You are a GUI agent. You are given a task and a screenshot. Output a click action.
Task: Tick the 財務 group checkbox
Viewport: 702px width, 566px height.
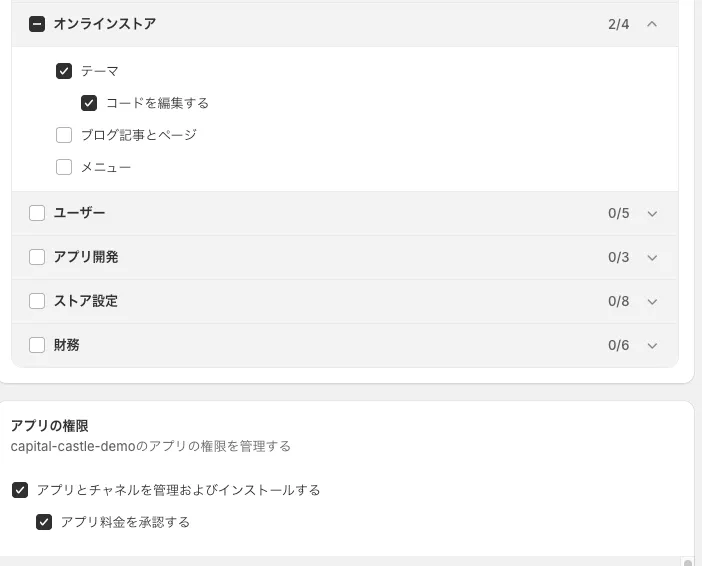pos(37,345)
